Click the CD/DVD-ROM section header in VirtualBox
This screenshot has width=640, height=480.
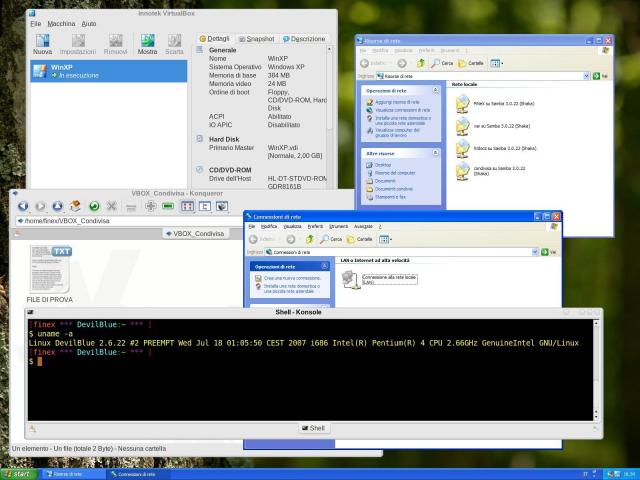coord(230,170)
